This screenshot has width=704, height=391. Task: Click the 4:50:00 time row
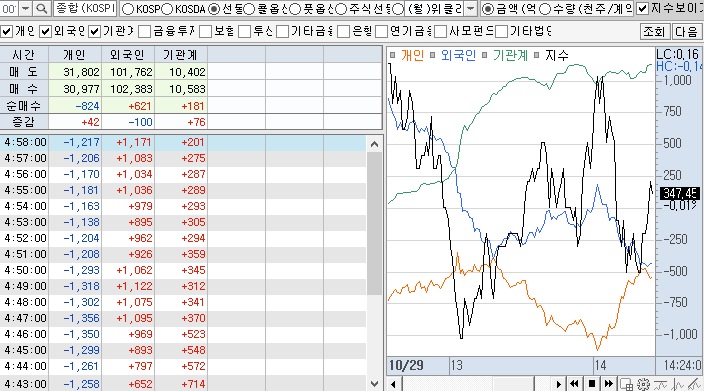183,270
